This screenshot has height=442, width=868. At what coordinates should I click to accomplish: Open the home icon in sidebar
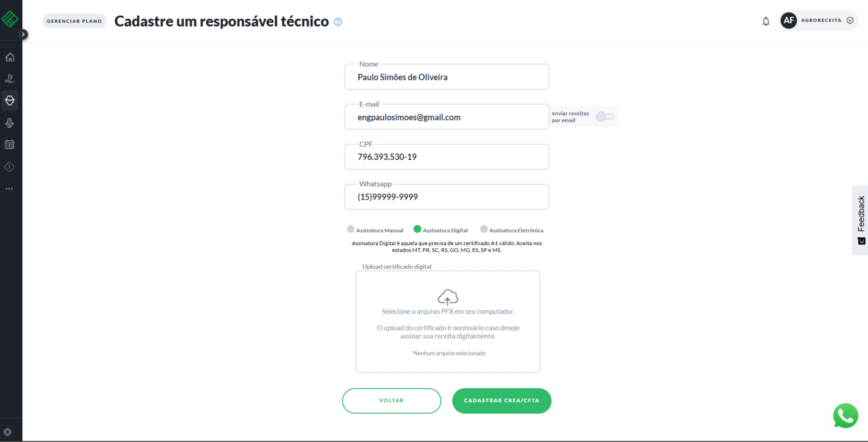pos(10,57)
